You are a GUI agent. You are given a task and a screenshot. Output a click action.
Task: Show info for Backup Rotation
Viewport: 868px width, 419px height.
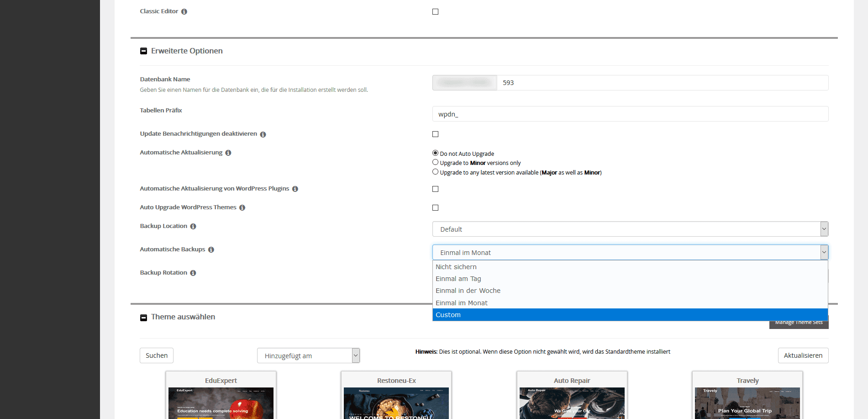tap(193, 273)
